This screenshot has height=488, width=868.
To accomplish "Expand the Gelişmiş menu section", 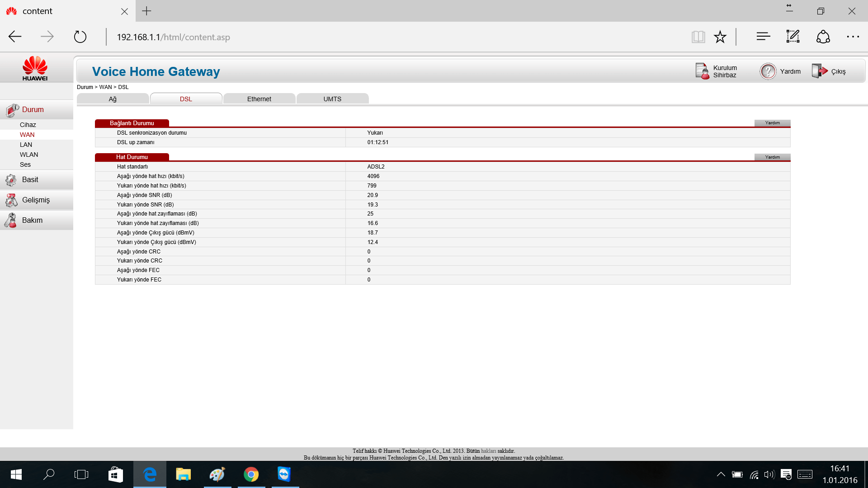I will click(x=36, y=200).
